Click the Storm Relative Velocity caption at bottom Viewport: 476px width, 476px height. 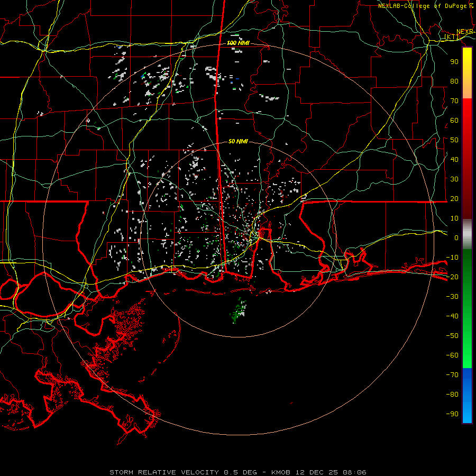tap(238, 472)
